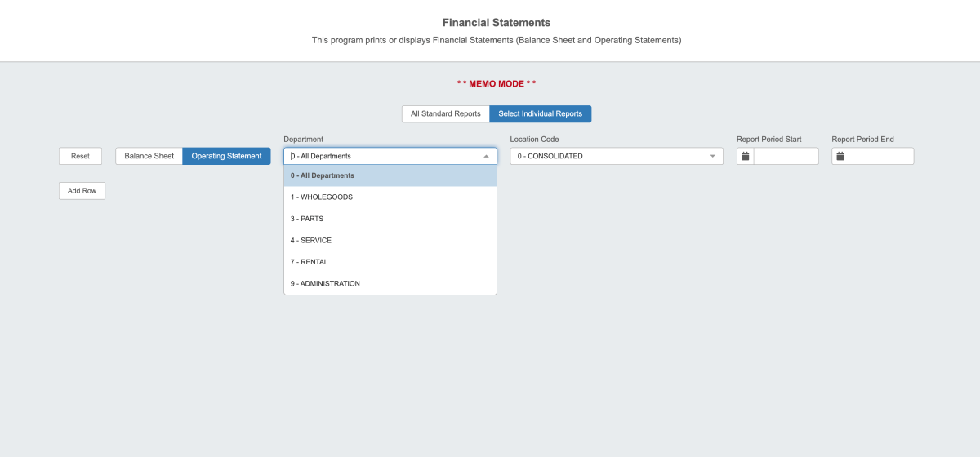Focus the Report Period End date field
Viewport: 980px width, 457px height.
click(880, 156)
